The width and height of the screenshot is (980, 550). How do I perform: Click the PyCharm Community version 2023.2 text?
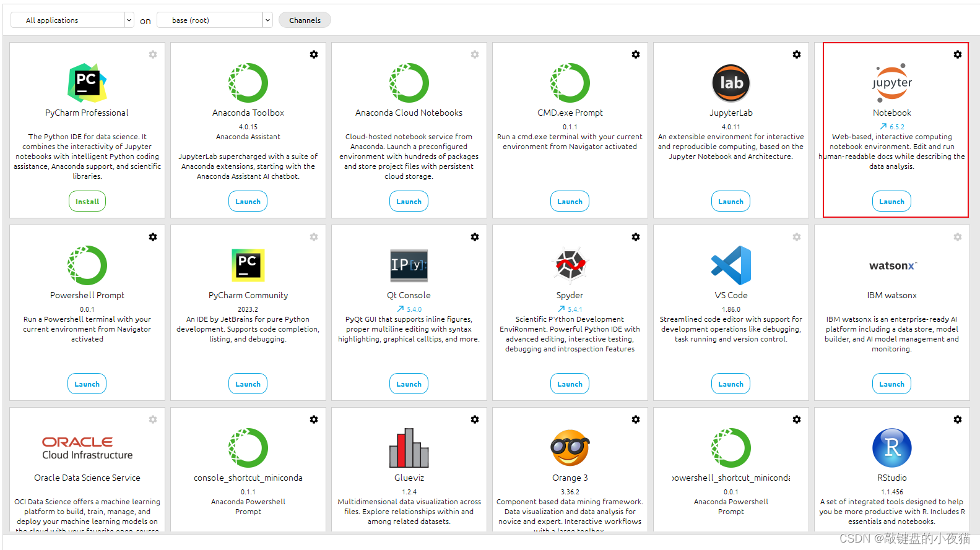(248, 309)
